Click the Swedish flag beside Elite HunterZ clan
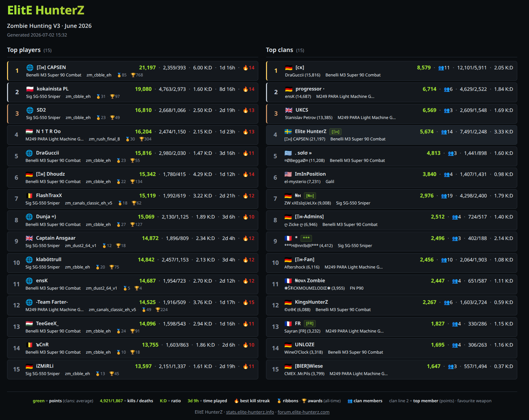Image resolution: width=529 pixels, height=420 pixels. (x=288, y=132)
